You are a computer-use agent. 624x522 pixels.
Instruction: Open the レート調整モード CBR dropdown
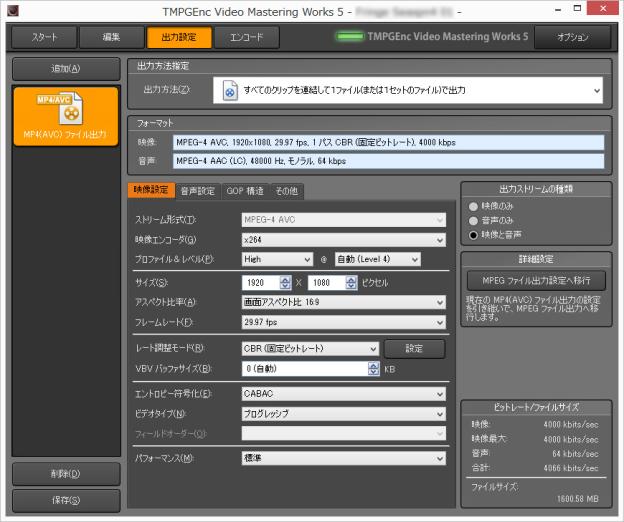pyautogui.click(x=309, y=349)
